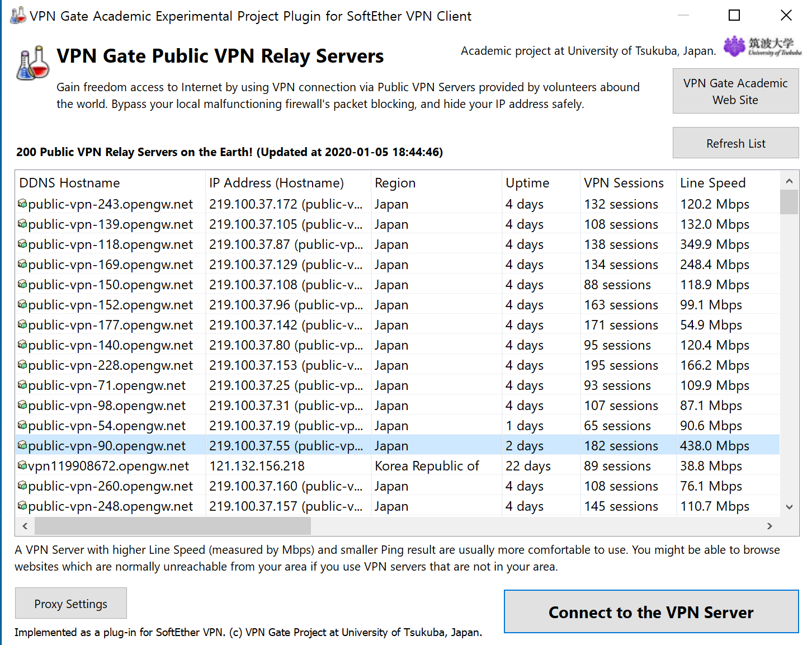Click server icon for public-vpn-118.opengw.net

click(x=22, y=244)
